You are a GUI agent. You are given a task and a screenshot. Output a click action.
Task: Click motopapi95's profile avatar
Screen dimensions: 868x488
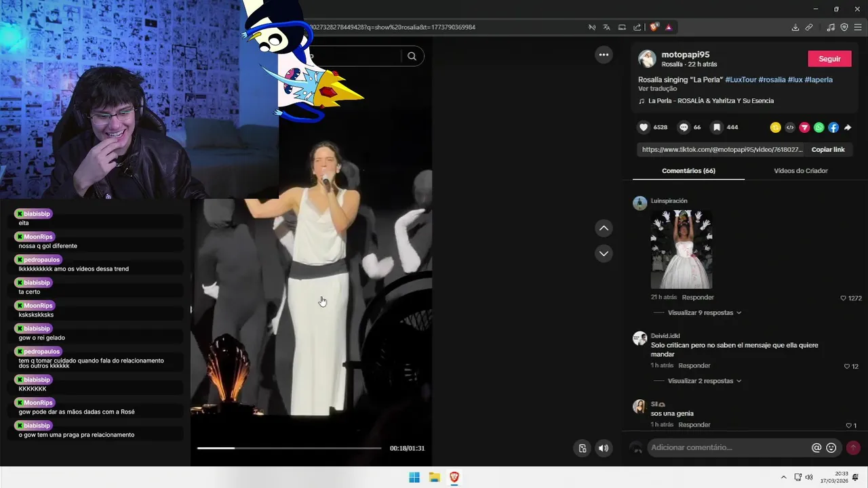click(647, 58)
